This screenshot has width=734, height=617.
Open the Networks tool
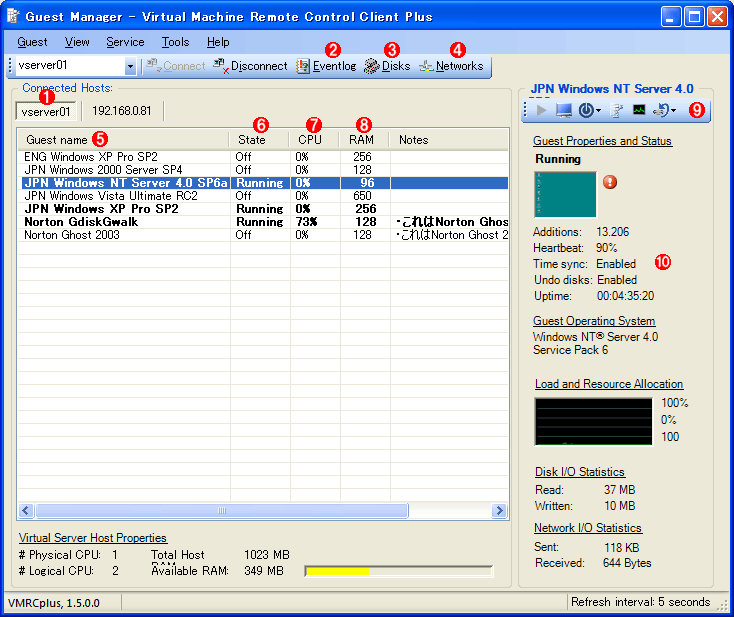(451, 66)
